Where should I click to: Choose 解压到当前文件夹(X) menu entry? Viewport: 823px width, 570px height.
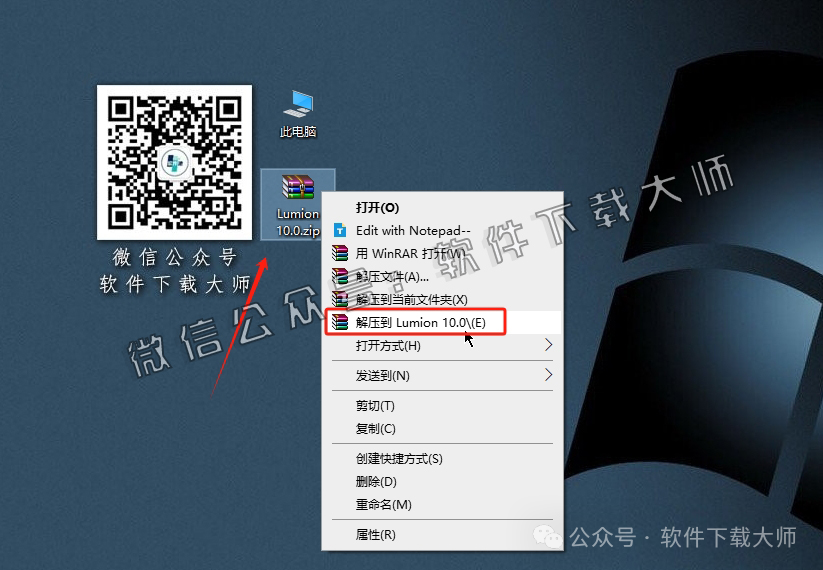(442, 300)
